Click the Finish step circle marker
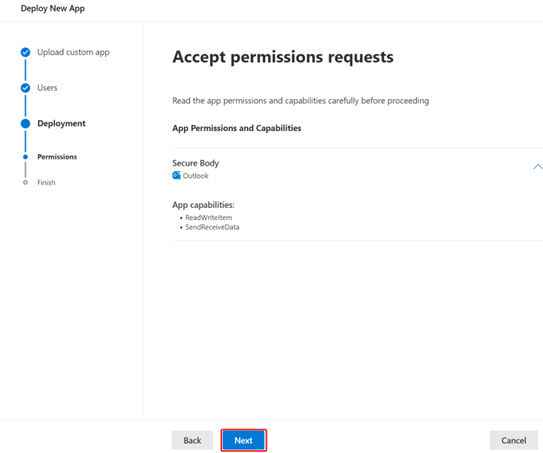 pyautogui.click(x=25, y=182)
